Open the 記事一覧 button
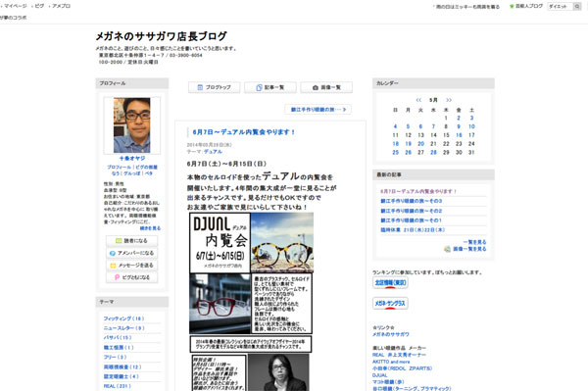 270,87
